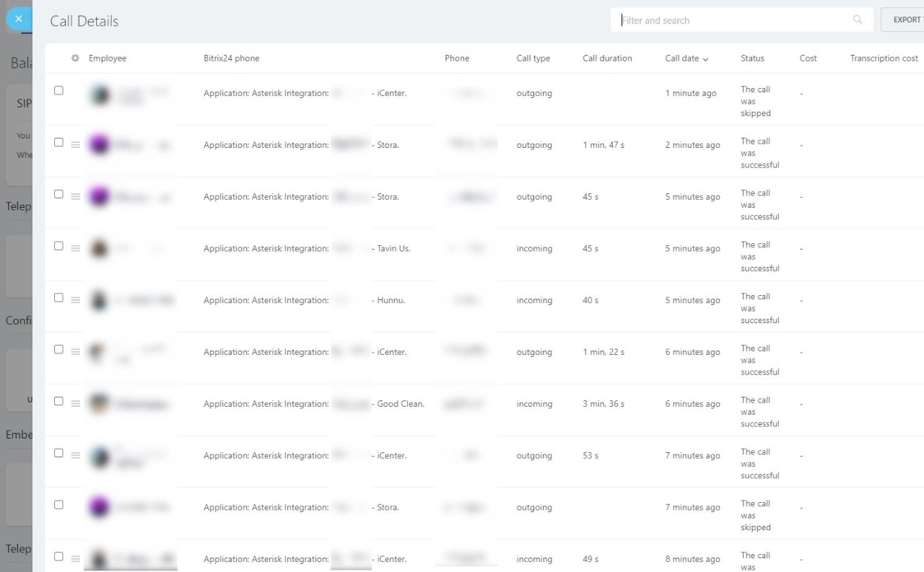This screenshot has width=924, height=572.
Task: Open row menu for Tavin Us. call
Action: pyautogui.click(x=76, y=248)
